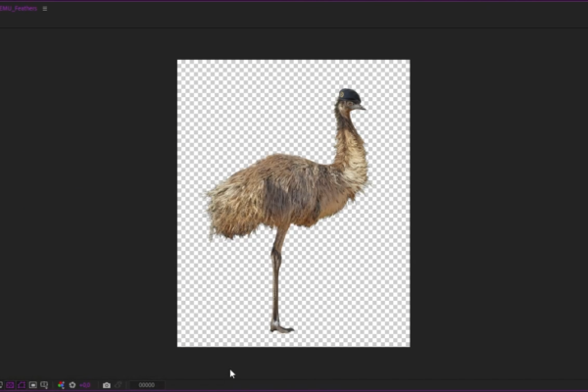Open the grid and guide options
This screenshot has width=588, height=392.
coord(44,385)
